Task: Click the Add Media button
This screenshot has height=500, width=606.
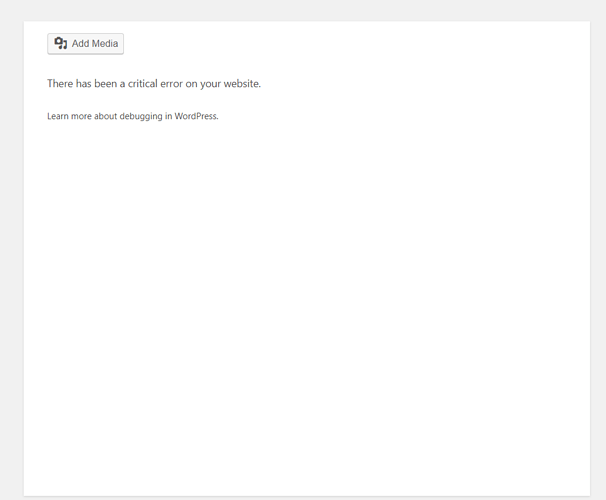Action: pos(85,44)
